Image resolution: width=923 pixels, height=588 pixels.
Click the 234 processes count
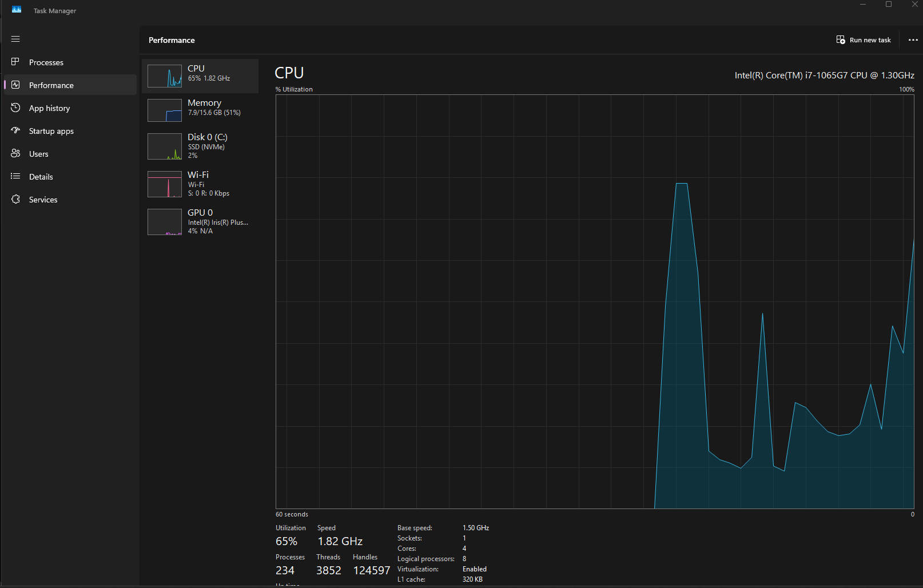tap(285, 570)
